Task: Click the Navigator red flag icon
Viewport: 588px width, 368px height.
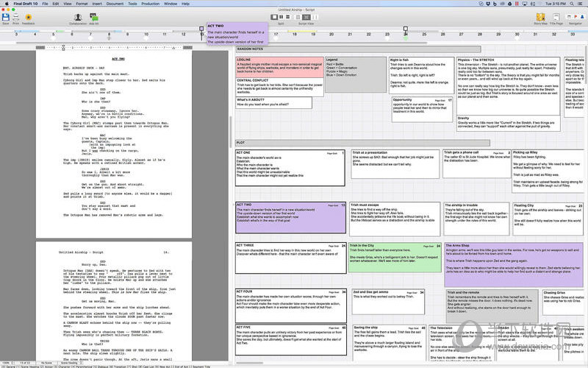Action: pyautogui.click(x=576, y=17)
